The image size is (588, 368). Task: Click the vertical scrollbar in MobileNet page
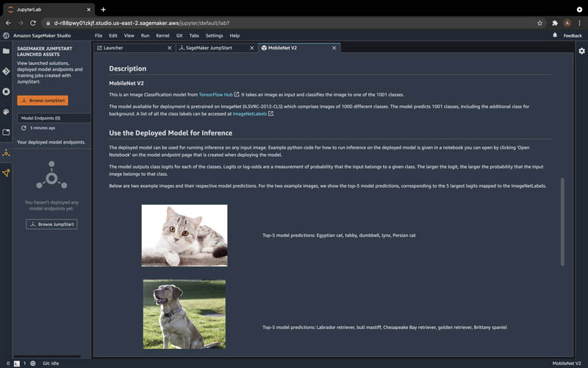[562, 222]
